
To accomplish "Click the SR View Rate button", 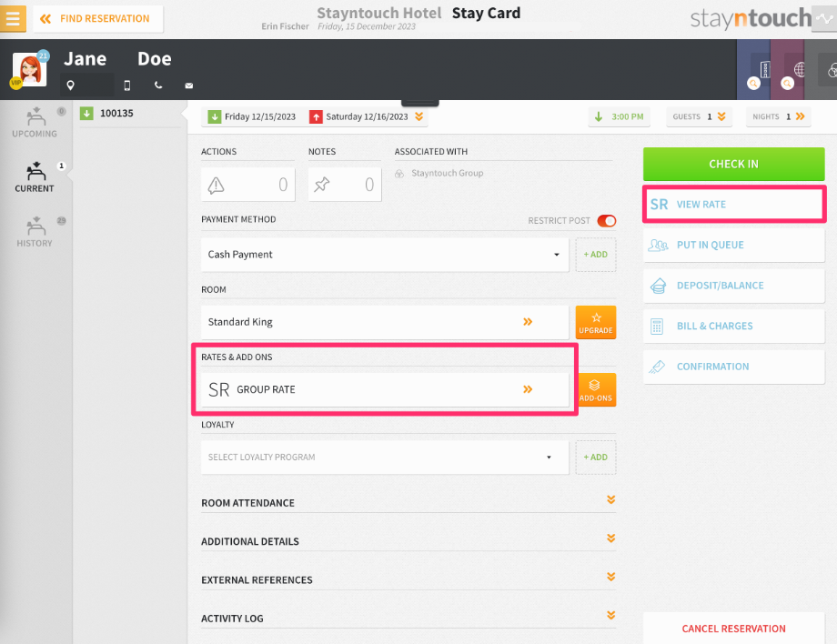I will 733,205.
